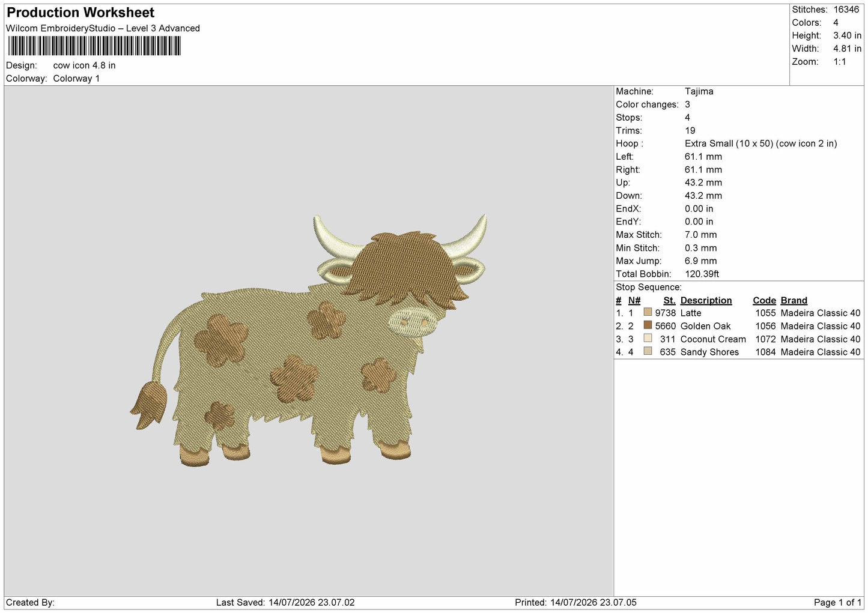Viewport: 868px width, 613px height.
Task: Click the Color changes value 3
Action: pos(687,104)
